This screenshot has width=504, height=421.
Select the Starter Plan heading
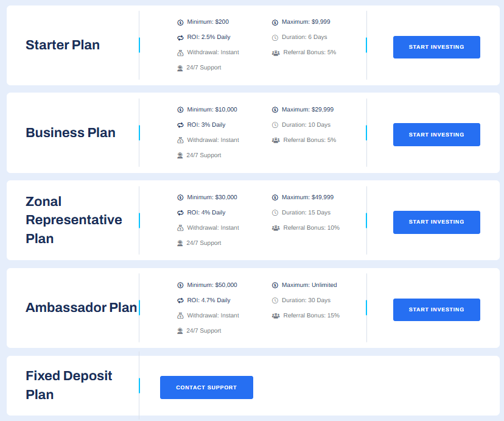(x=63, y=45)
